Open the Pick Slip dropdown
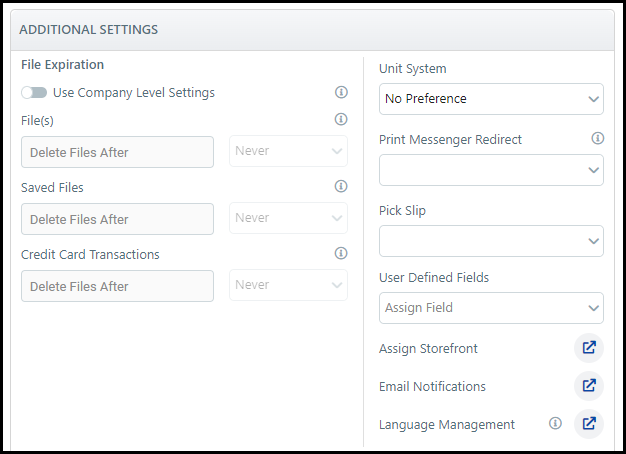 [x=491, y=241]
